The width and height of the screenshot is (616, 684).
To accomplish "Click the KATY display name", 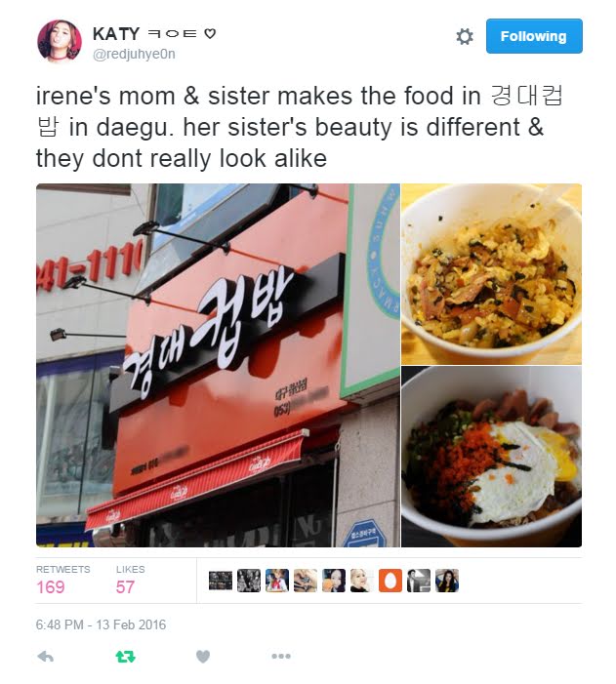I will [116, 34].
